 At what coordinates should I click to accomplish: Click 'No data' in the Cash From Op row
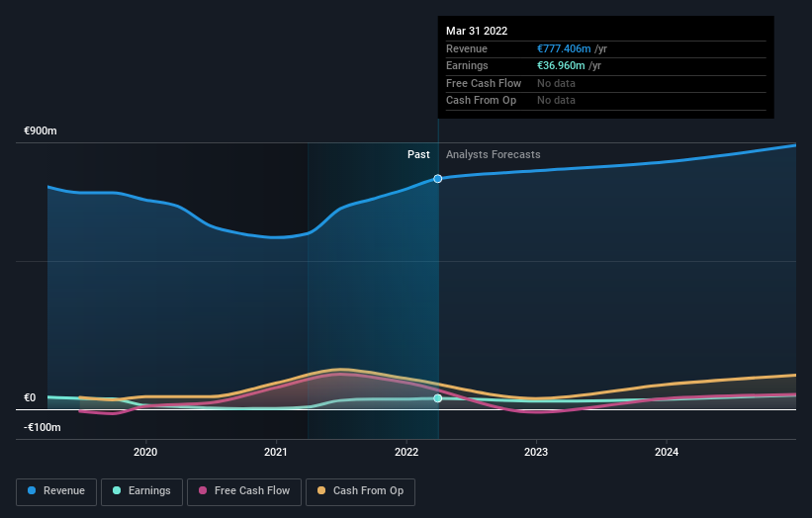tap(556, 101)
